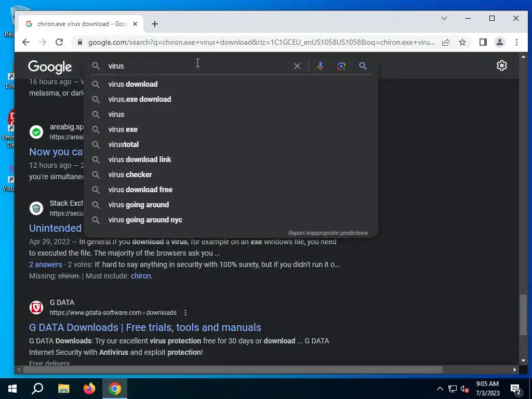Viewport: 532px width, 399px height.
Task: Select the plain "virus" suggestion
Action: (x=231, y=114)
